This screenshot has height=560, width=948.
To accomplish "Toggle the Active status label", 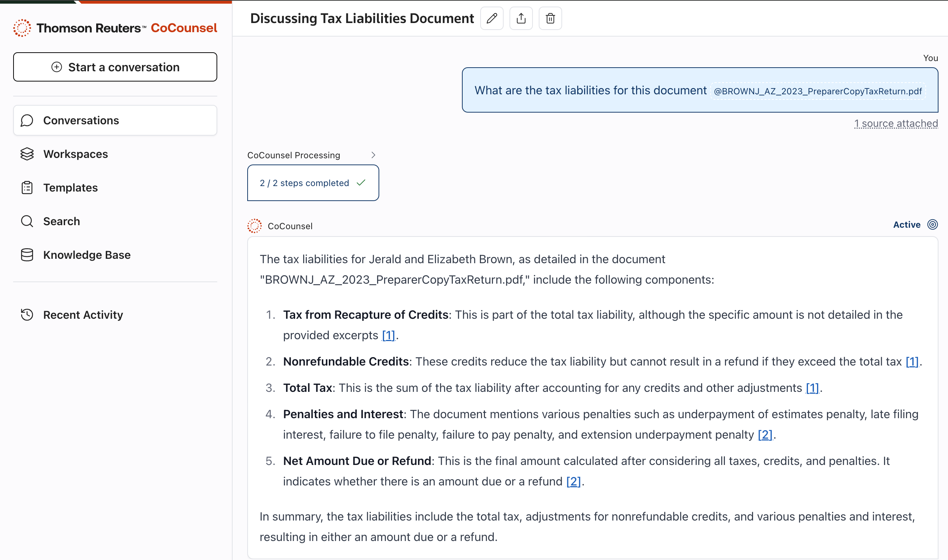I will (x=906, y=224).
